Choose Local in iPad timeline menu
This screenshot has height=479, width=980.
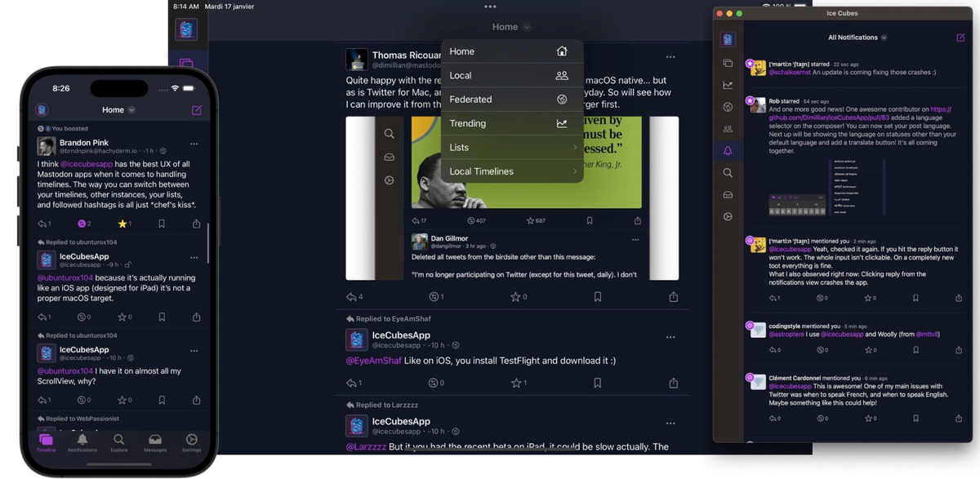tap(512, 75)
